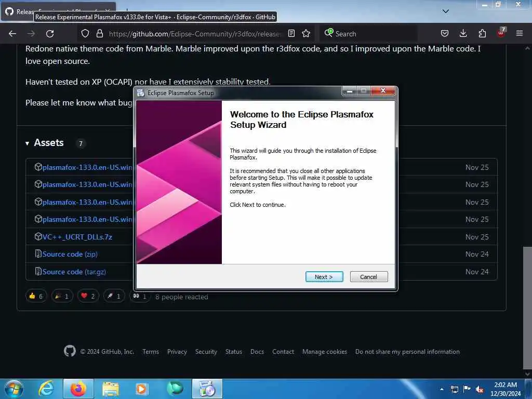The image size is (532, 399).
Task: Click the green round taskbar icon
Action: pyautogui.click(x=175, y=389)
